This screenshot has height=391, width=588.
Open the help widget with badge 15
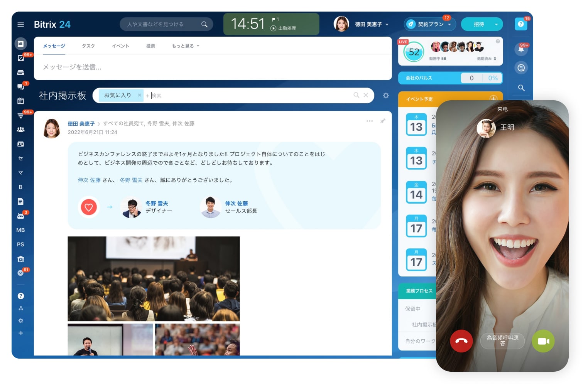[521, 24]
